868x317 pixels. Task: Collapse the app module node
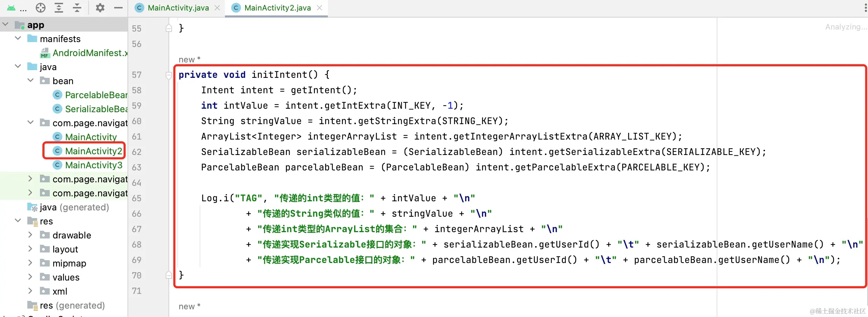click(6, 24)
